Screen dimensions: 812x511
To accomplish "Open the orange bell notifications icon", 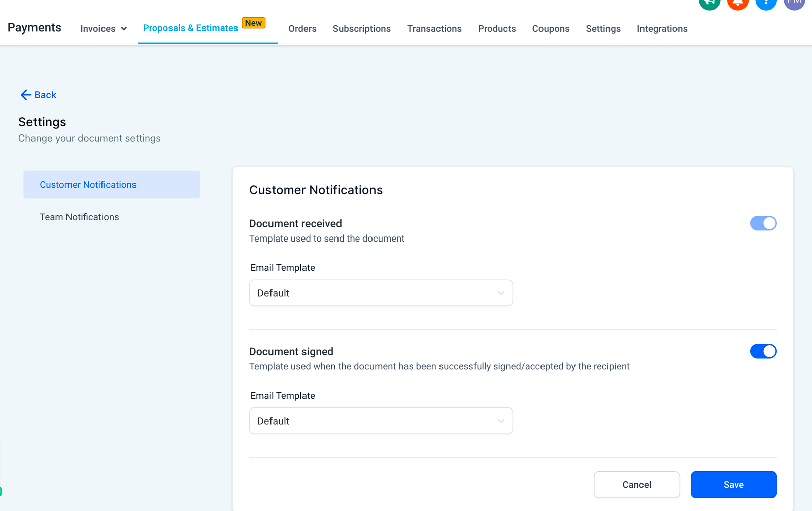I will (737, 3).
